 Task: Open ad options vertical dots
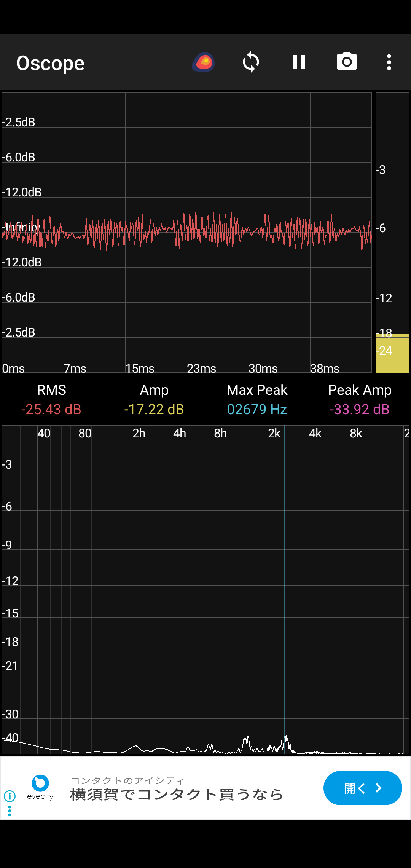coord(10,811)
